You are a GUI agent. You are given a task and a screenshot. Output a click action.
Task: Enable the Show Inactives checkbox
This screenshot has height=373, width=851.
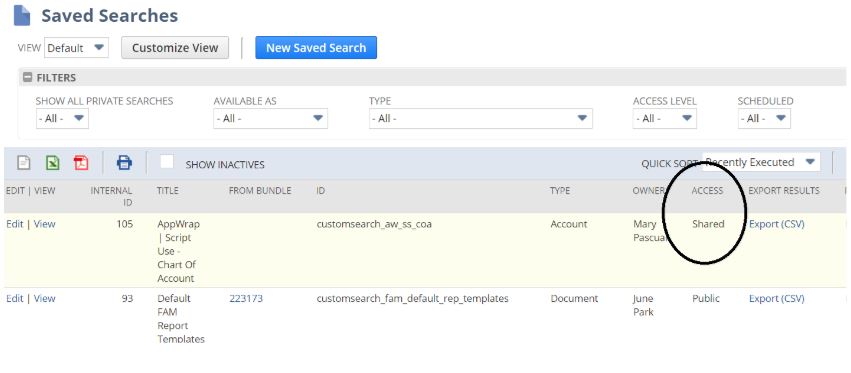[x=167, y=162]
